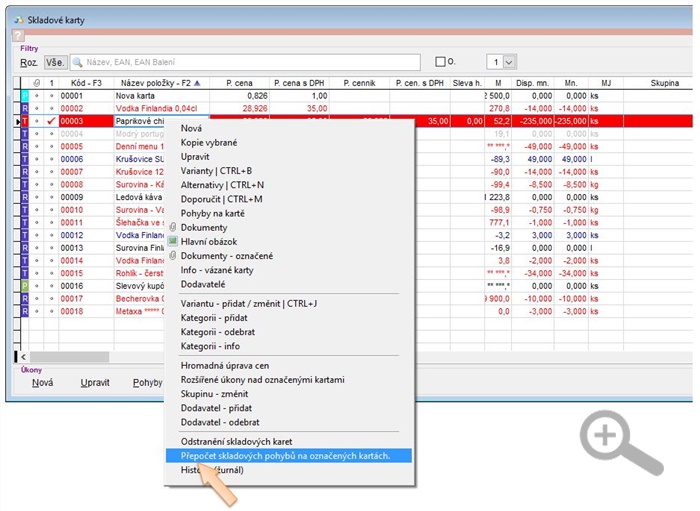Select Nová in the context menu
700x511 pixels.
point(191,129)
